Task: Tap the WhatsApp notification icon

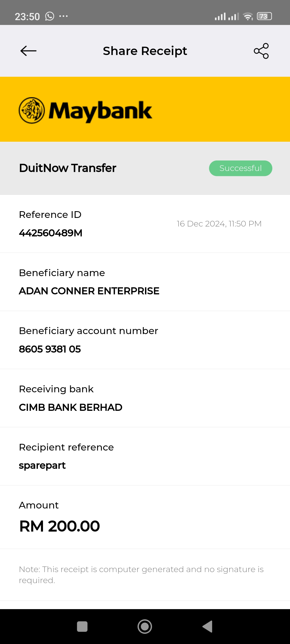Action: point(49,16)
